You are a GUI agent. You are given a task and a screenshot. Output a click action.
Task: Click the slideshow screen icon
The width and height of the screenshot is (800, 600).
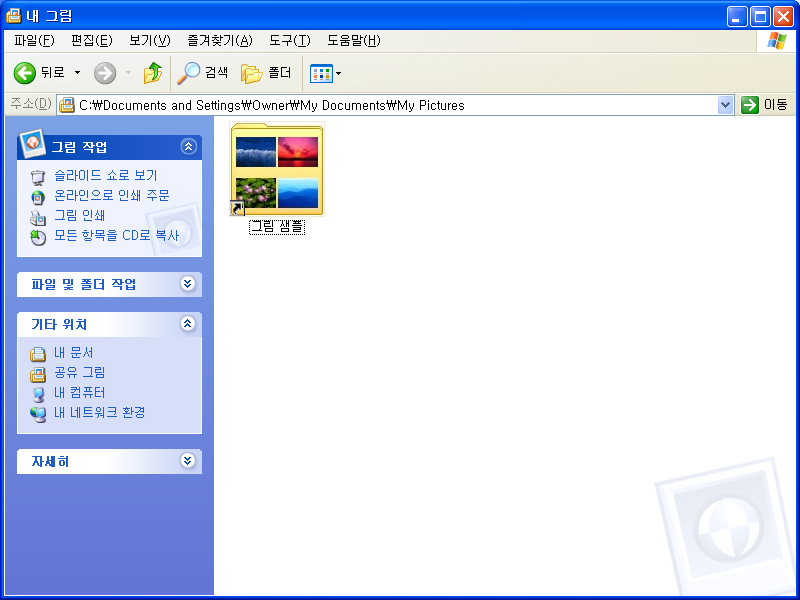click(38, 177)
